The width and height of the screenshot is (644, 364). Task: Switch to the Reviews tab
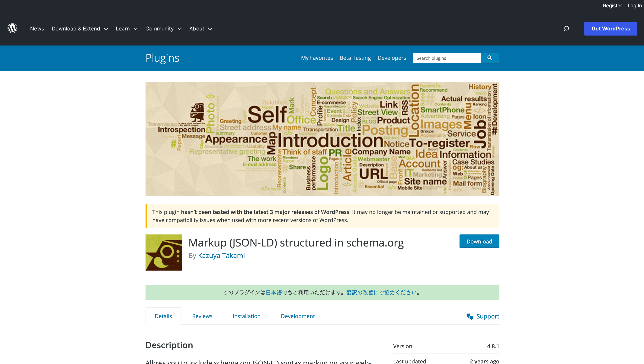(x=202, y=316)
